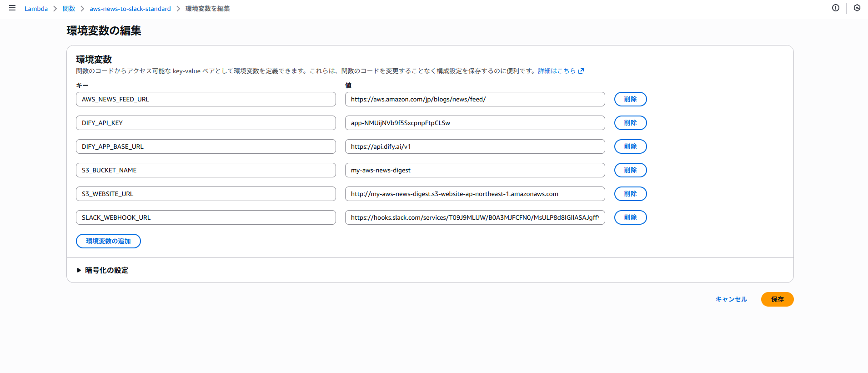Viewport: 868px width, 373px height.
Task: Click the DIFY_API_KEY value field
Action: coord(475,123)
